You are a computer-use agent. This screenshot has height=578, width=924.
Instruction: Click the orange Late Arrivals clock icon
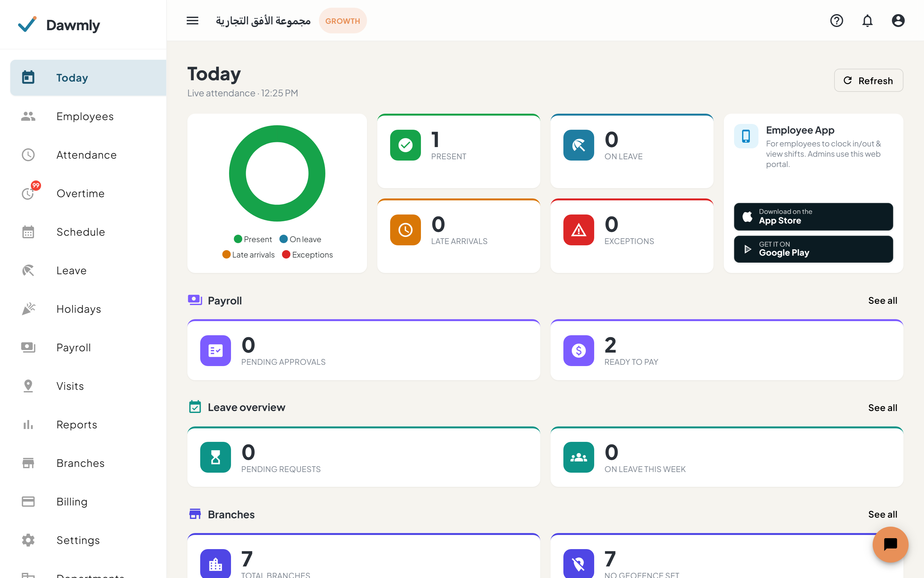click(406, 230)
